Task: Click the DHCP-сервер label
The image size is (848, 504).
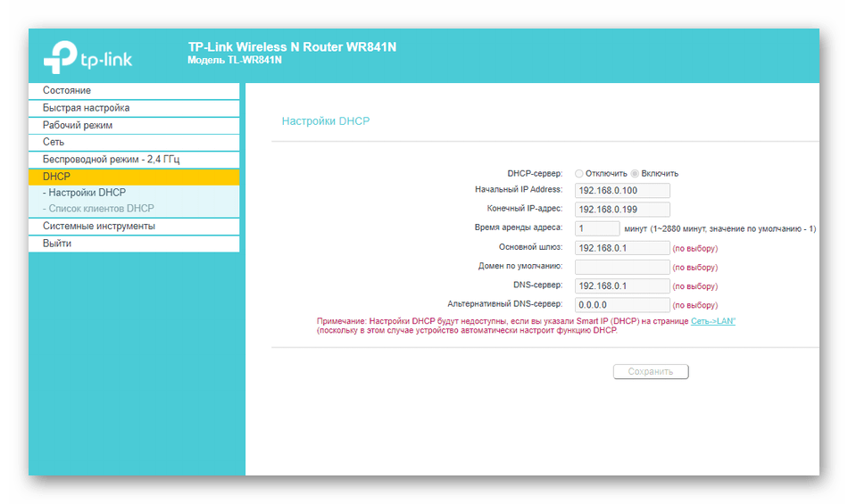Action: (535, 173)
